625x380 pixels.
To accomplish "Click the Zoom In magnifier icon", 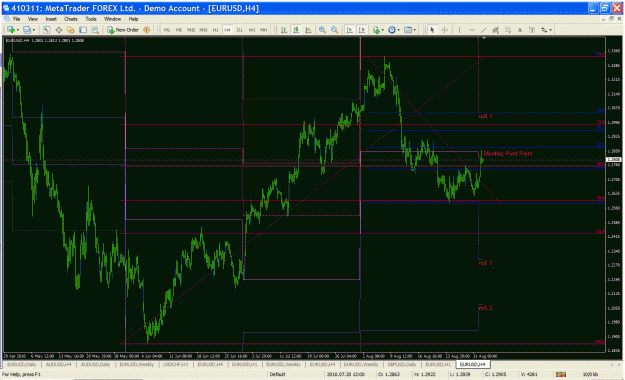I will [322, 30].
